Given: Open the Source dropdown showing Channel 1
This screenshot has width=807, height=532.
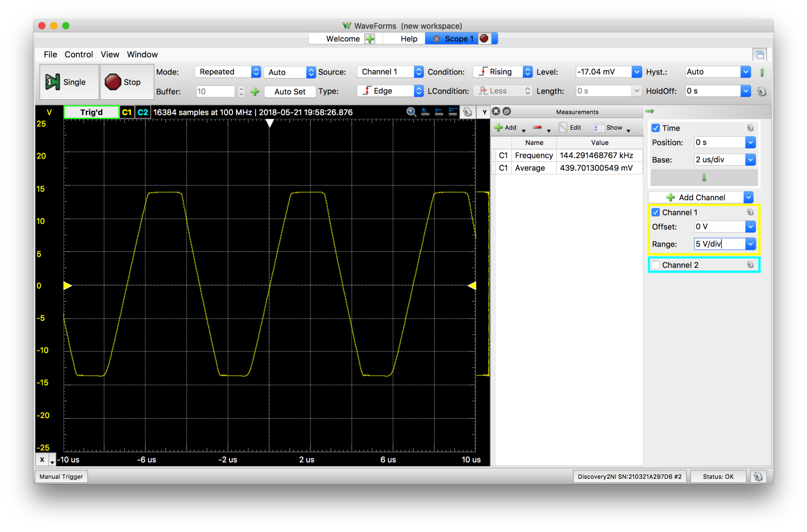Looking at the screenshot, I should coord(390,72).
